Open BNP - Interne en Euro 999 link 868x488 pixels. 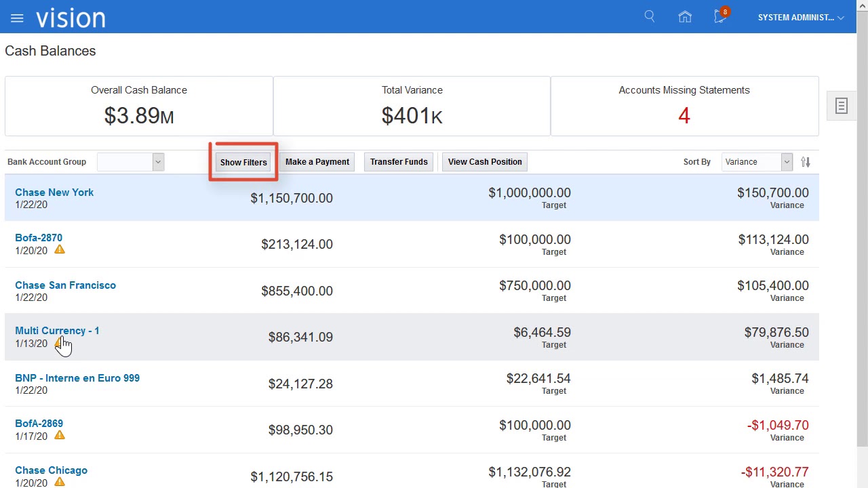[77, 378]
